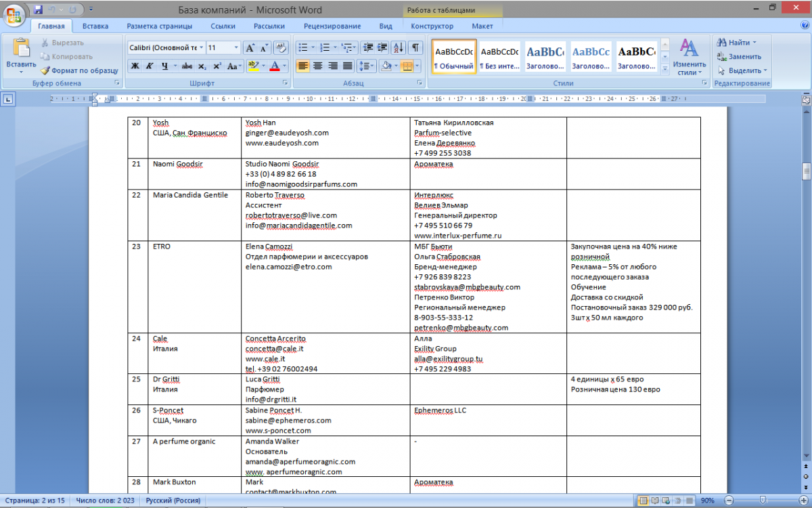Open change case Aa dropdown
812x508 pixels.
235,66
